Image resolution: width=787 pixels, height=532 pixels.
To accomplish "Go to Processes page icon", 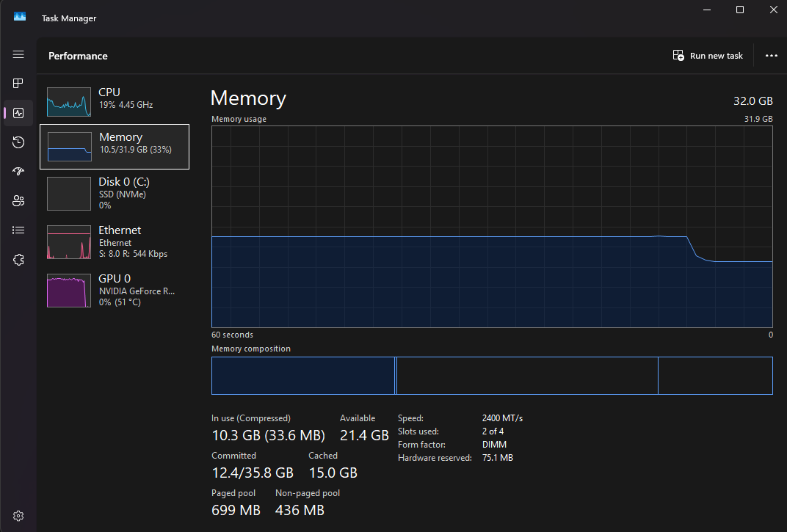I will tap(18, 84).
